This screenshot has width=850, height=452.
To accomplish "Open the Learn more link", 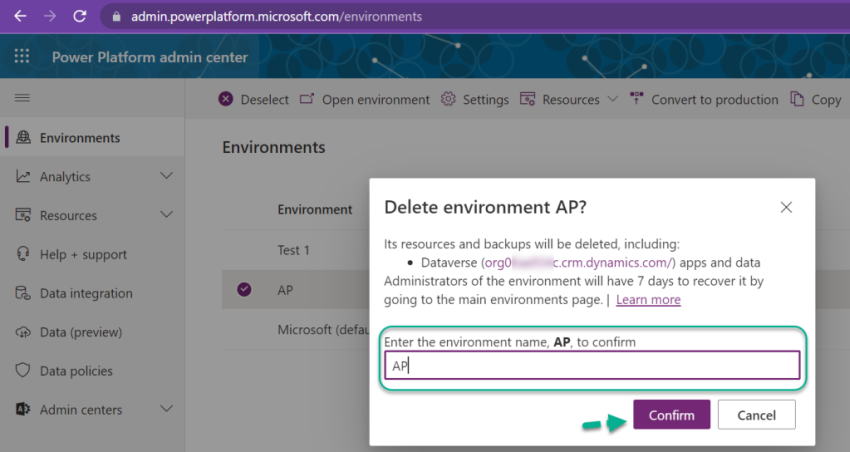I will [648, 300].
